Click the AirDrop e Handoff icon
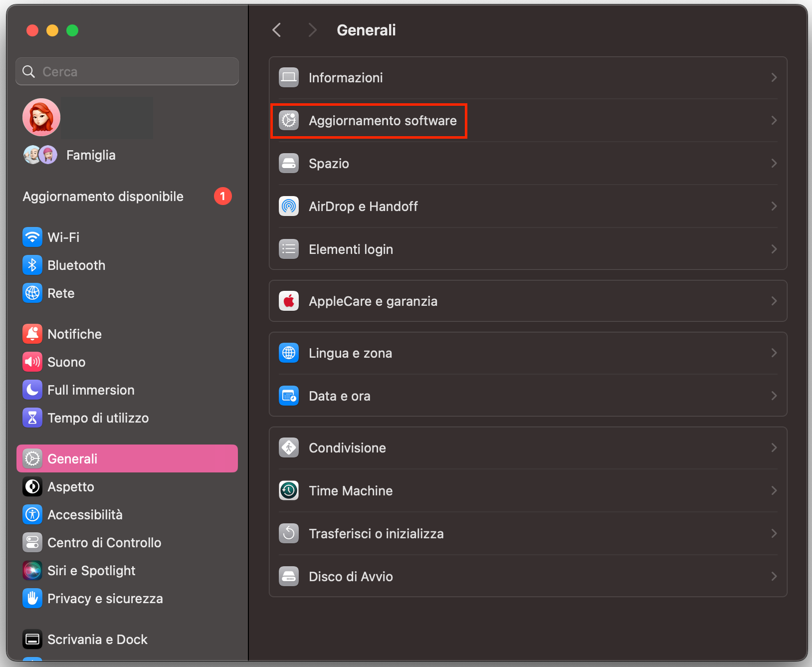The height and width of the screenshot is (667, 812). pos(288,206)
